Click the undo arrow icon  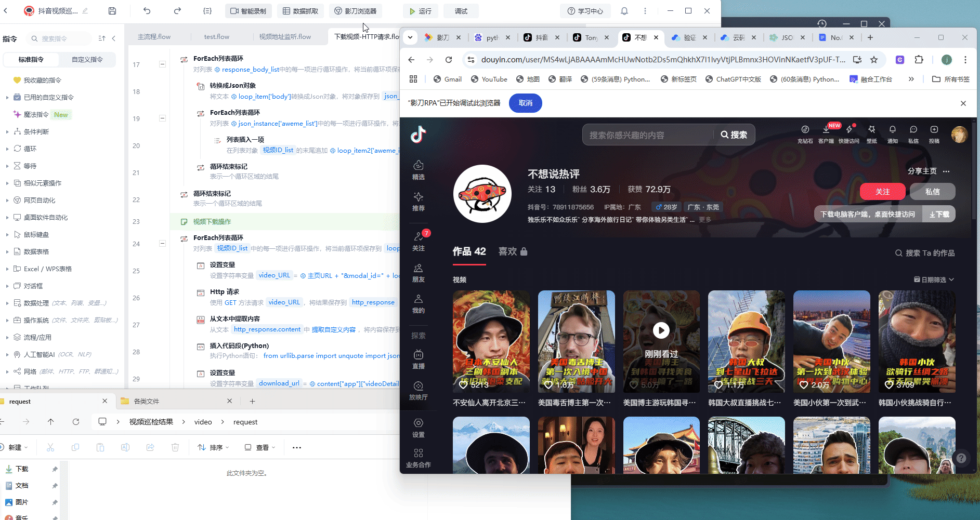147,11
